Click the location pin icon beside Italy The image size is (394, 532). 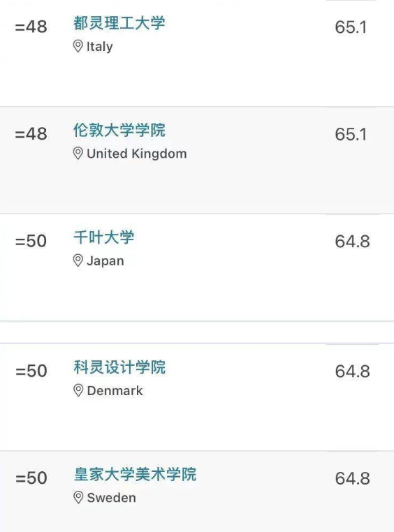pos(78,47)
